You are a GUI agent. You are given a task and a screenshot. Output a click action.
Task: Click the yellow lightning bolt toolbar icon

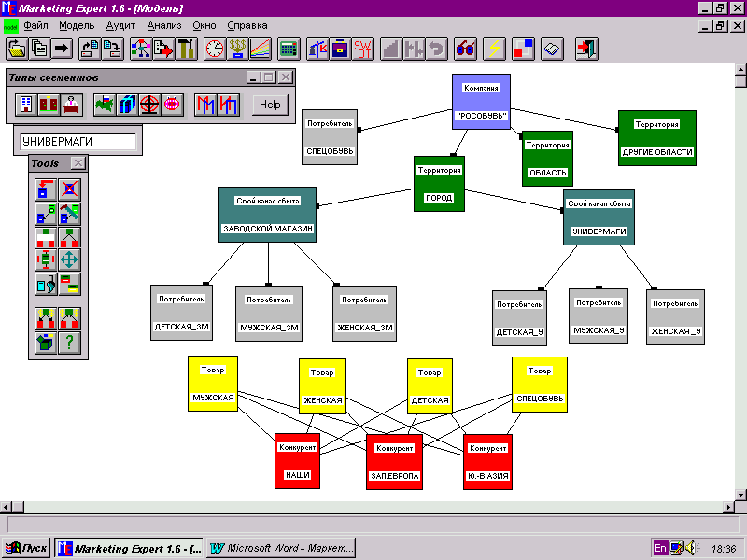(495, 49)
